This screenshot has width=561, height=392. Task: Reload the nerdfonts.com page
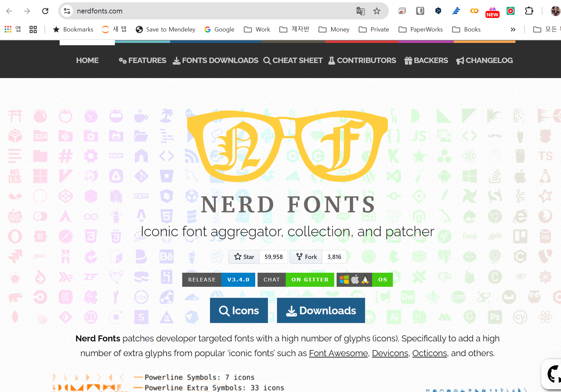point(45,11)
